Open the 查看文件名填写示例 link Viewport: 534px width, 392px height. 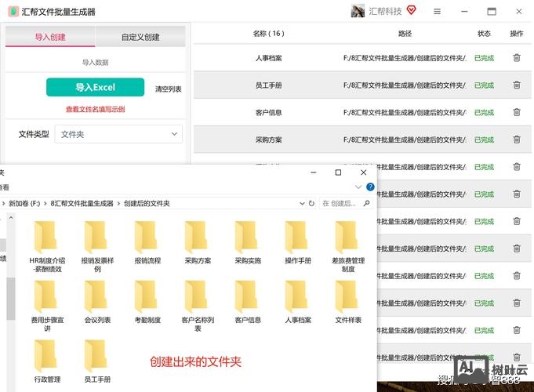click(96, 109)
